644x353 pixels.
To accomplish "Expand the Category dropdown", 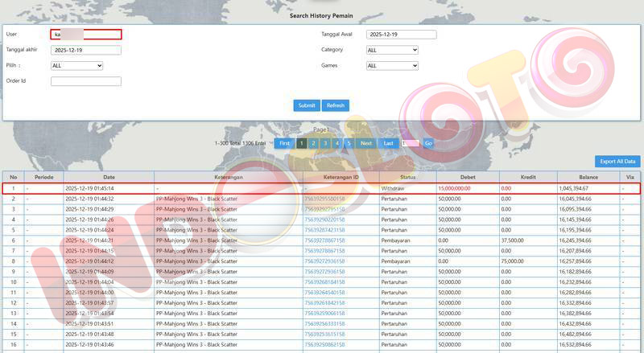I will click(392, 50).
